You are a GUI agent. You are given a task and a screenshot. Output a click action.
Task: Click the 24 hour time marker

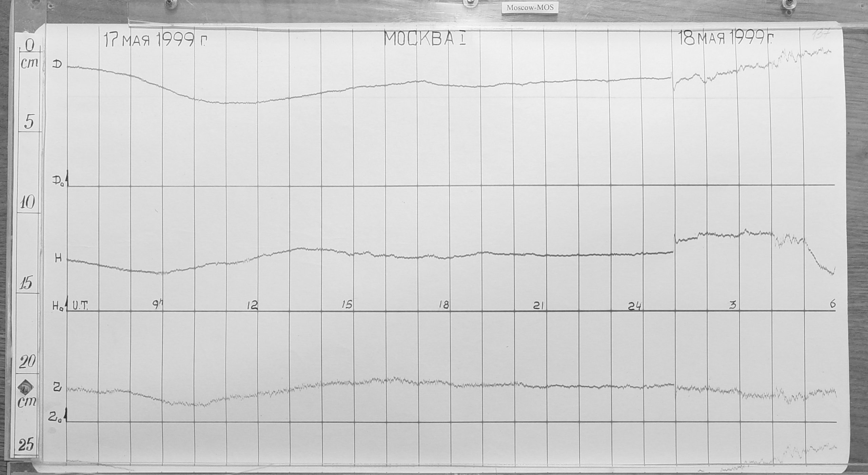(635, 306)
